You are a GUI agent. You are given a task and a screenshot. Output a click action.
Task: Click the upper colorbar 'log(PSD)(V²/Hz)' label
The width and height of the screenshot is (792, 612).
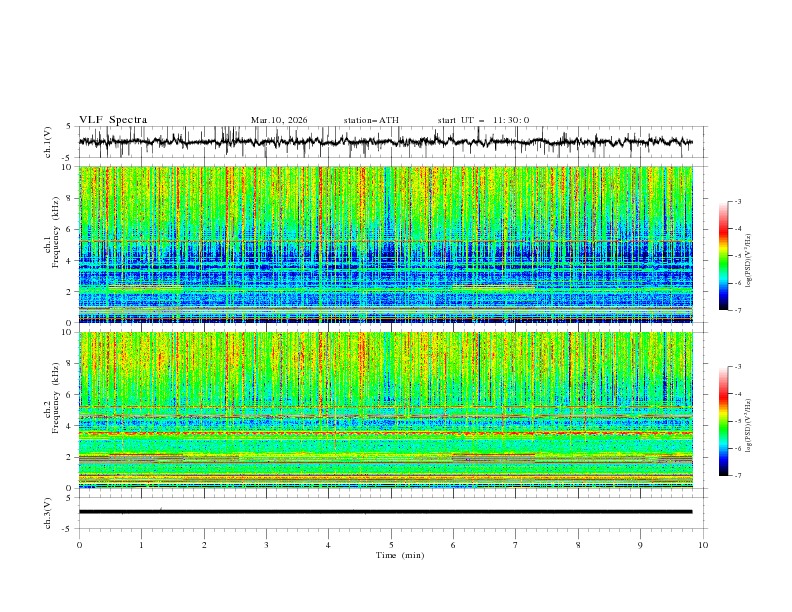(749, 261)
